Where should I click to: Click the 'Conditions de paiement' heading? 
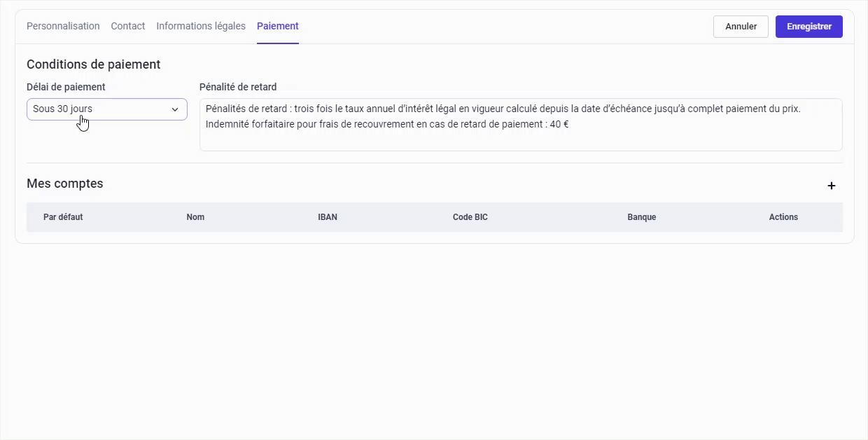(x=93, y=64)
